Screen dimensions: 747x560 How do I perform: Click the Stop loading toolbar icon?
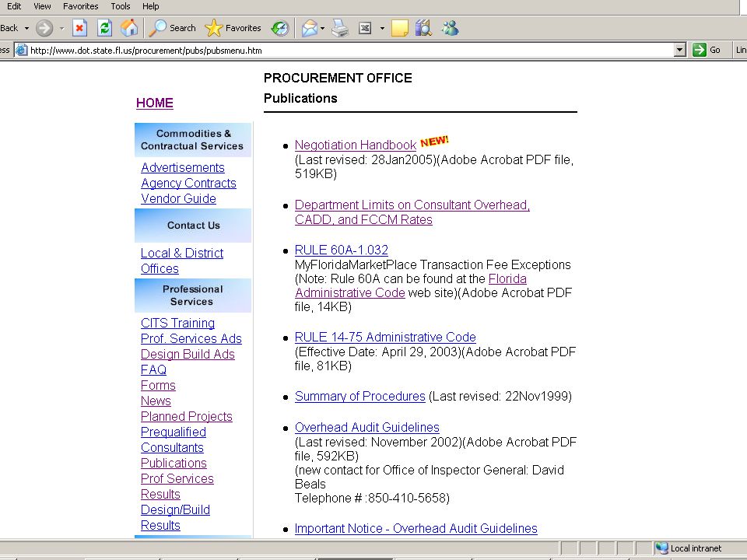[79, 28]
